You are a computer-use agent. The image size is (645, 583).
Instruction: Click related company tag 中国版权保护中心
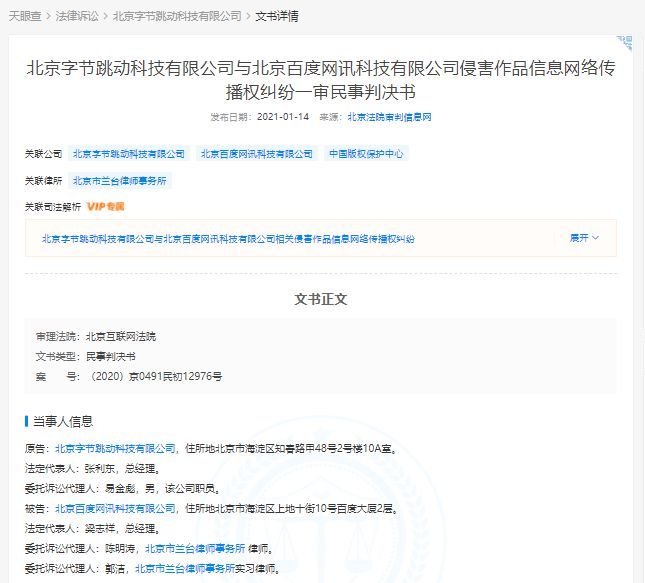click(365, 154)
